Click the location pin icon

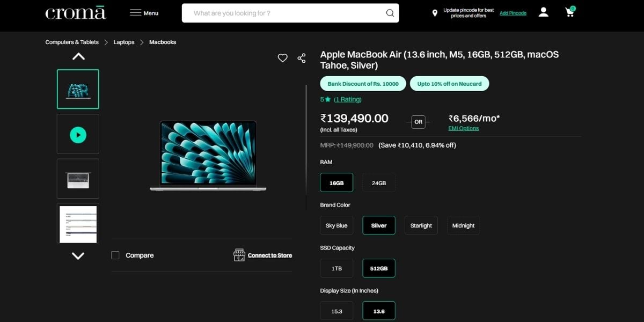tap(435, 13)
